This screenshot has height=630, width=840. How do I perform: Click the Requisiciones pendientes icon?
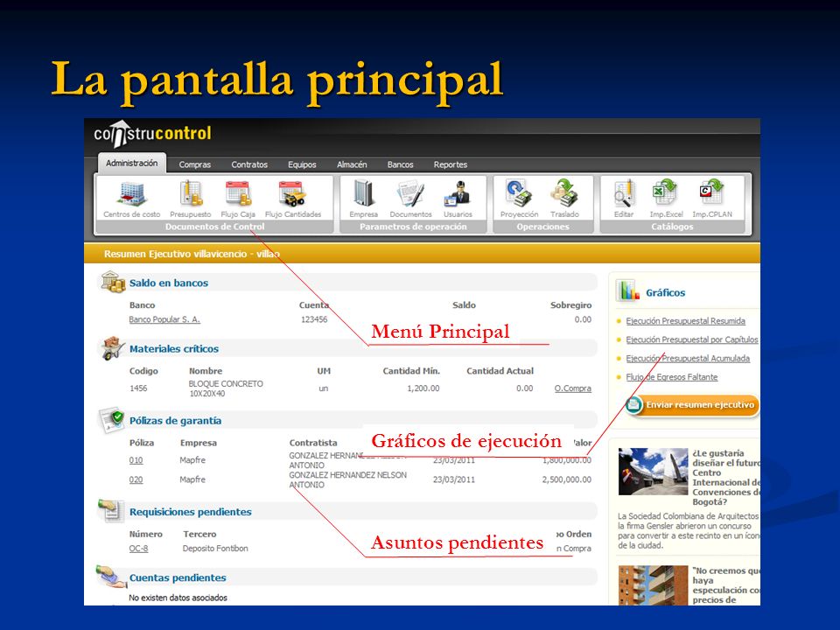point(111,510)
